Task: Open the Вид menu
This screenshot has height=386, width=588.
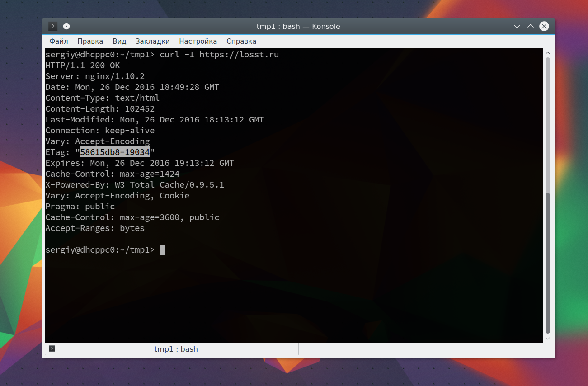Action: (x=119, y=41)
